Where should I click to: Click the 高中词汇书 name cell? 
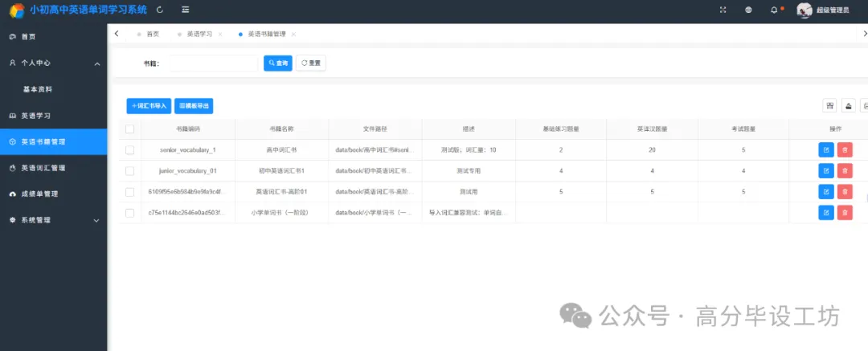[281, 150]
